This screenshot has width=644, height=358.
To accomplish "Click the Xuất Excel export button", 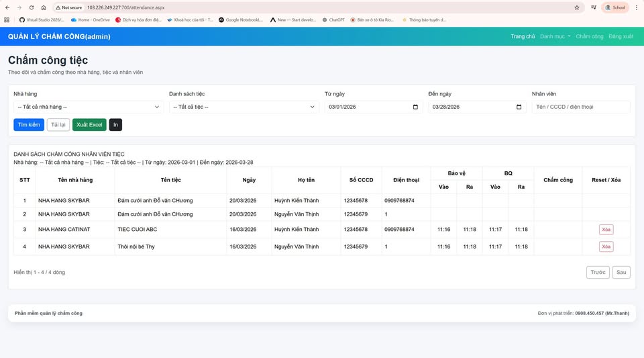I will (x=89, y=124).
